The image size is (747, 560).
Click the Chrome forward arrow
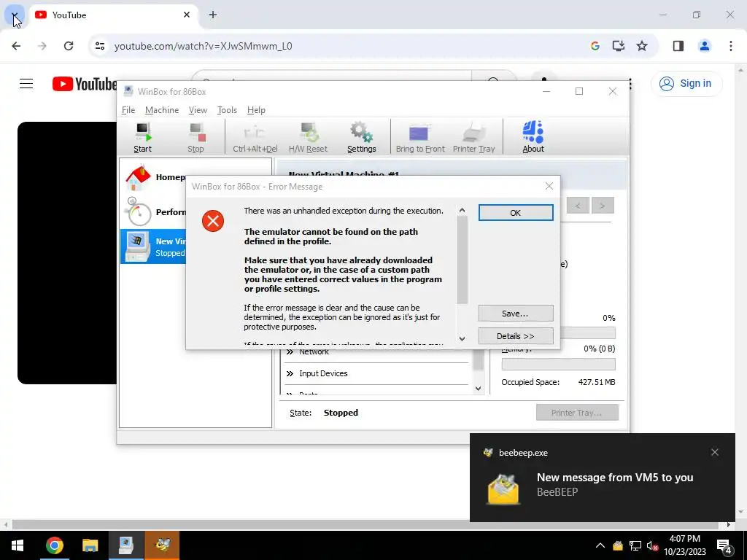click(x=42, y=46)
